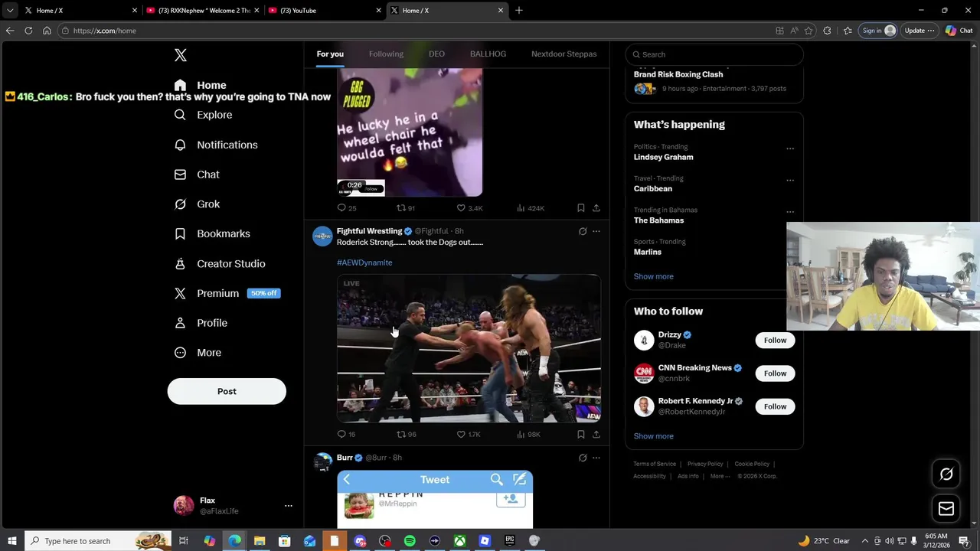Open Creator Studio in the sidebar
The height and width of the screenshot is (551, 980).
pyautogui.click(x=220, y=263)
